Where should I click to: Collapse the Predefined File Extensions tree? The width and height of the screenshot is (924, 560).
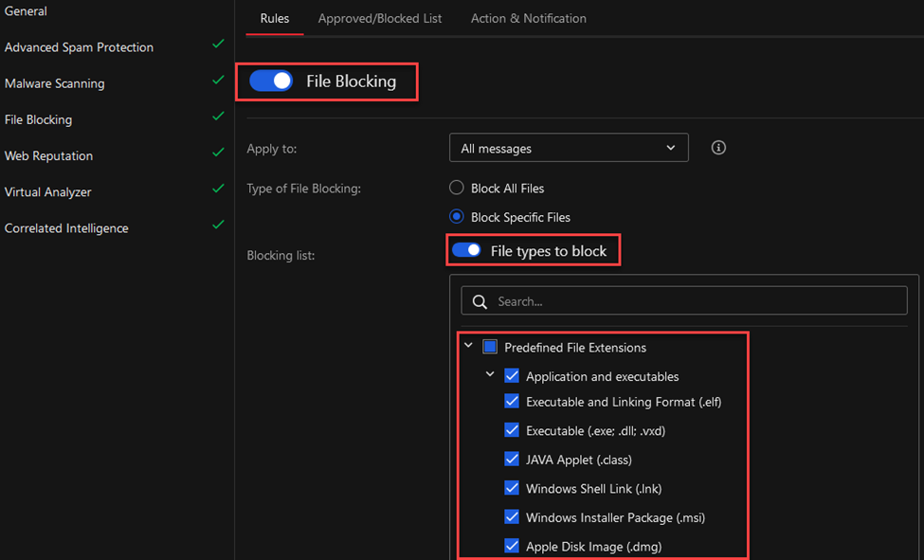point(468,346)
